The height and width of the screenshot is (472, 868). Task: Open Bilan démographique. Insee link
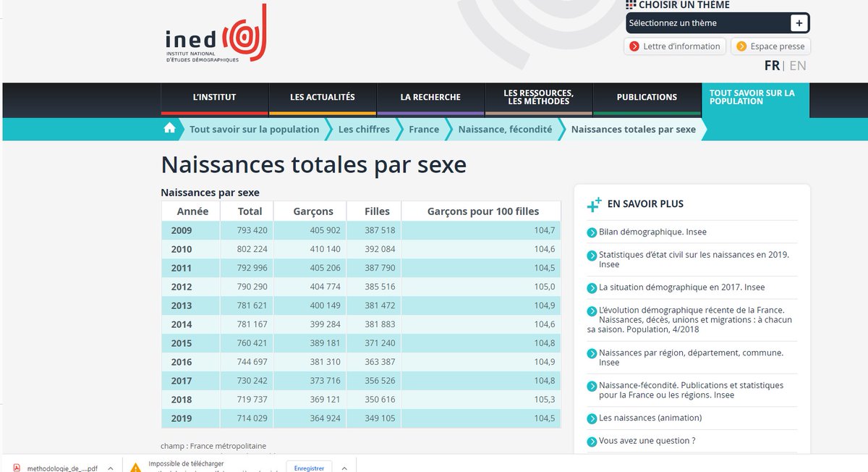click(x=652, y=232)
